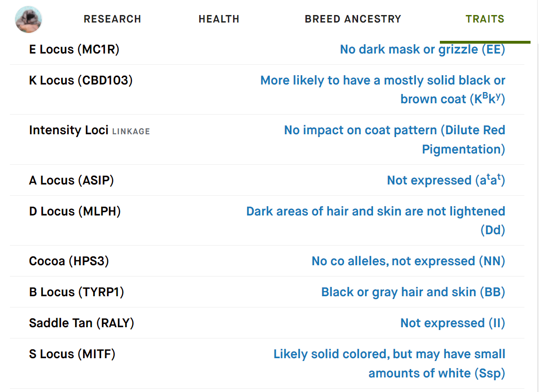Open the 'Black or gray hair and skin (BB)' link
Viewport: 539px width, 392px height.
pyautogui.click(x=413, y=292)
